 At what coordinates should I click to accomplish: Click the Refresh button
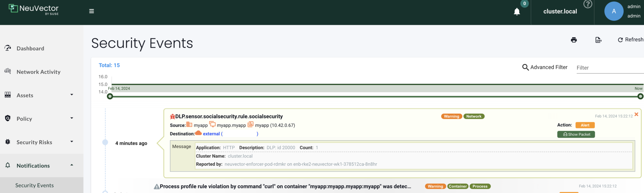tap(630, 40)
